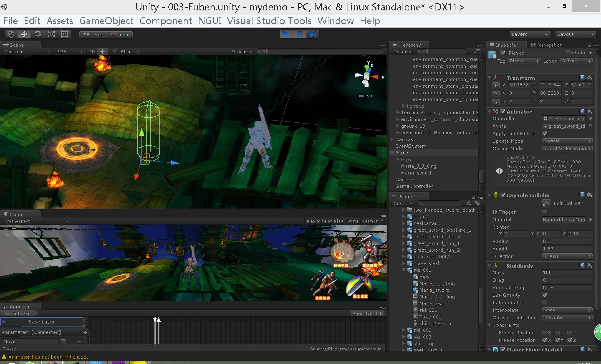Screen dimensions: 601x364
Task: Open Controller object picker circle
Action: [590, 119]
